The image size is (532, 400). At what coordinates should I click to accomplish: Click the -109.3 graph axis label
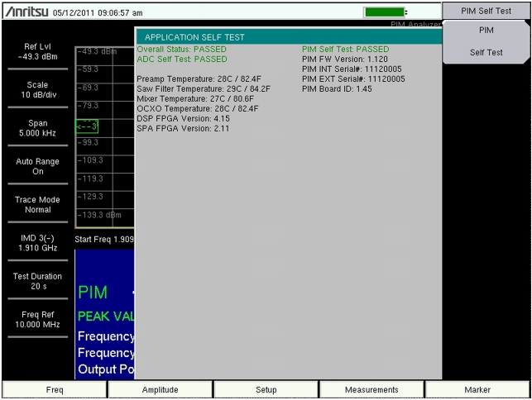(90, 160)
